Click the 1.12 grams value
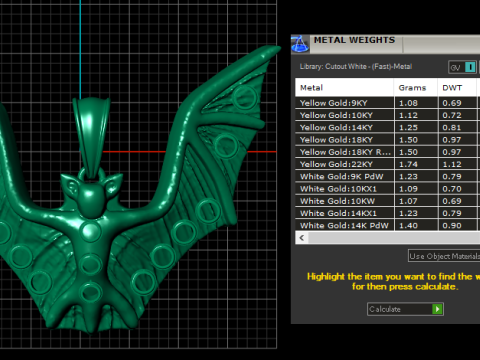 (408, 115)
